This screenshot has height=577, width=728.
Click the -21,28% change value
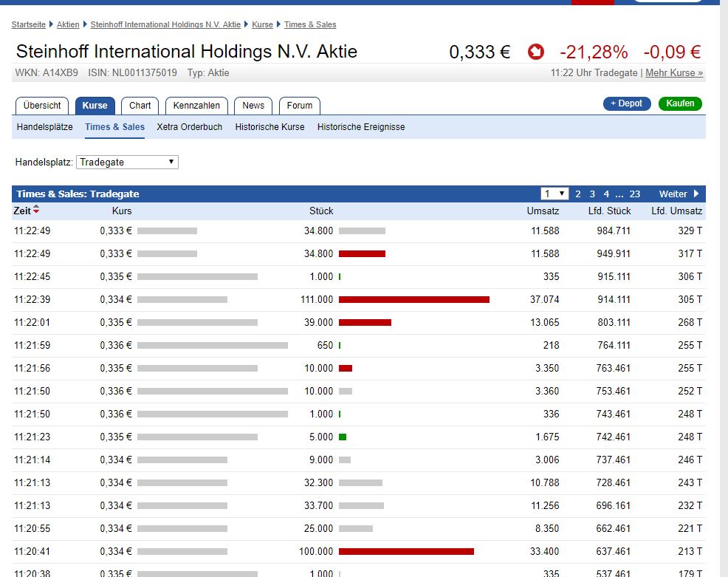pos(594,52)
